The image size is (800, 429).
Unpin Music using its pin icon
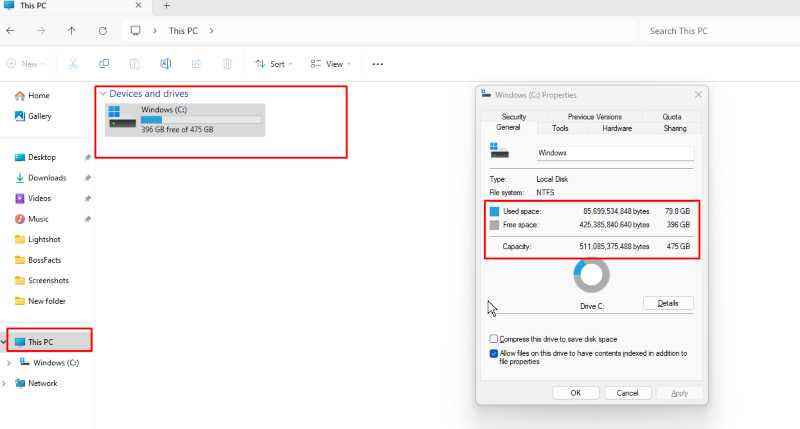(87, 219)
